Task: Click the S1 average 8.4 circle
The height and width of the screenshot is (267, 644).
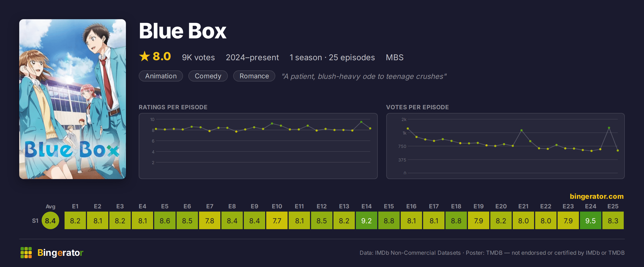Action: point(50,220)
